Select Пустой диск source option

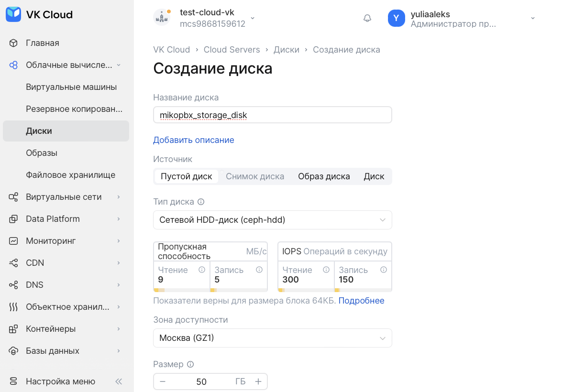[186, 176]
